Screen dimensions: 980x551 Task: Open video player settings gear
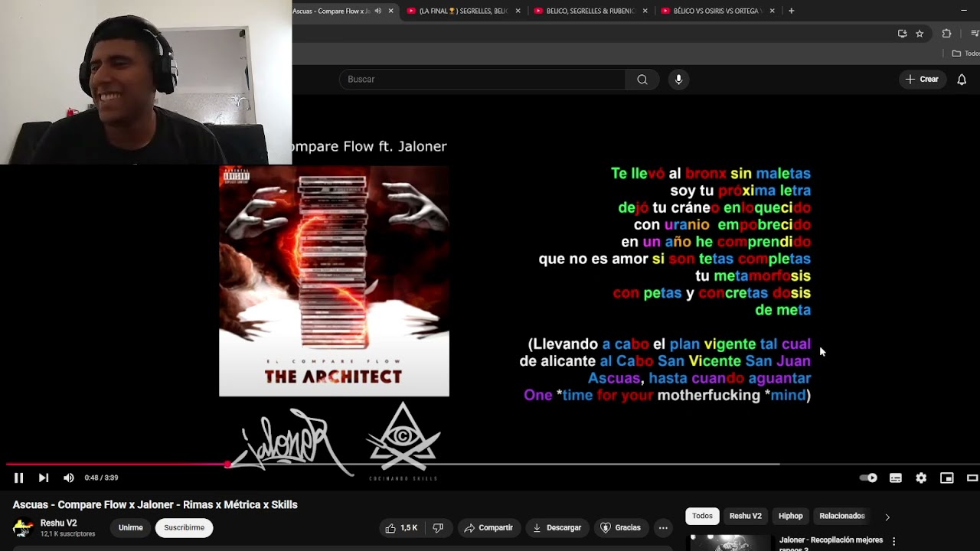pyautogui.click(x=921, y=478)
